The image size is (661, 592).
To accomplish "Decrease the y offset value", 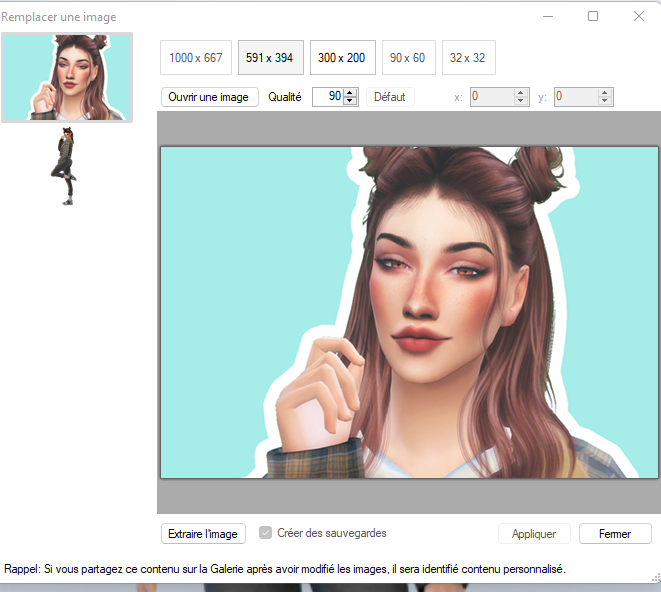I will pyautogui.click(x=605, y=101).
